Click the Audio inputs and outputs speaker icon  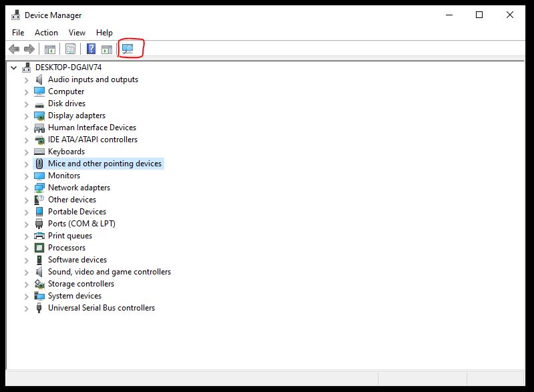[x=39, y=79]
